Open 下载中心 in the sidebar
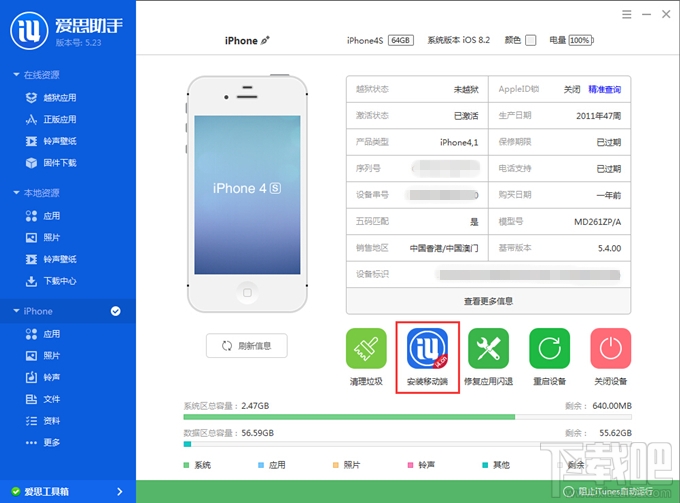680x503 pixels. (51, 281)
